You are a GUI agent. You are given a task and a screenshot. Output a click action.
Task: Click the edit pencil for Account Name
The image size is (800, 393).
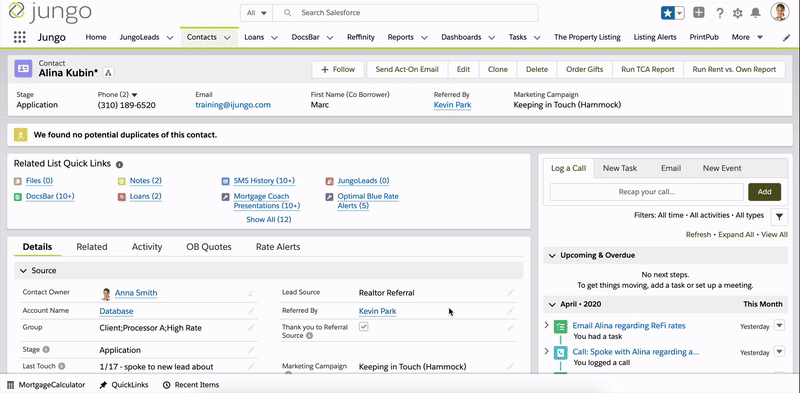pyautogui.click(x=251, y=311)
